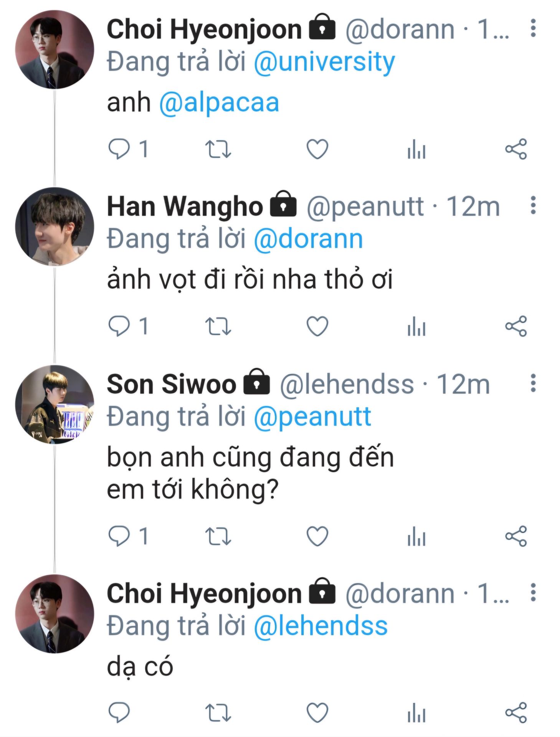View analytics for Son Siwoo's tweet
Viewport: 560px width, 737px height.
point(416,536)
